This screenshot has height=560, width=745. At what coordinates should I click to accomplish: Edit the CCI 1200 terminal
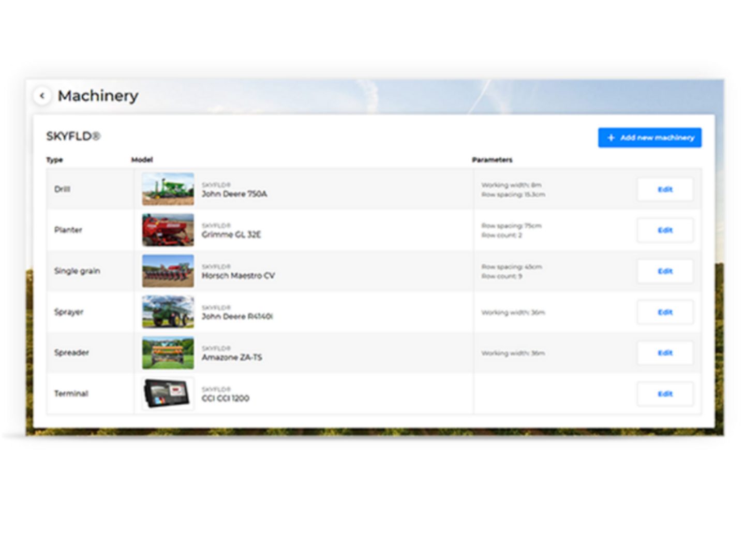[665, 394]
